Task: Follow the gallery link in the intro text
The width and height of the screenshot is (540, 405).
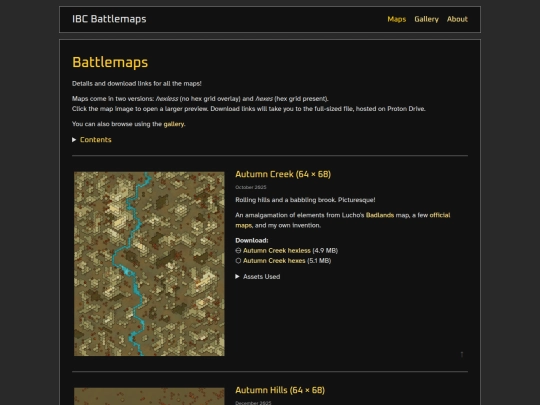Action: (x=174, y=124)
